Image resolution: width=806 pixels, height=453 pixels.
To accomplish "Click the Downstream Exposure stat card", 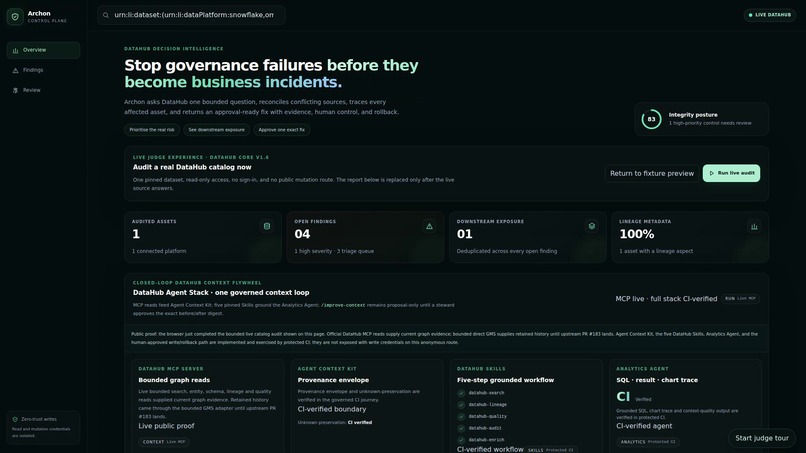I will point(527,237).
